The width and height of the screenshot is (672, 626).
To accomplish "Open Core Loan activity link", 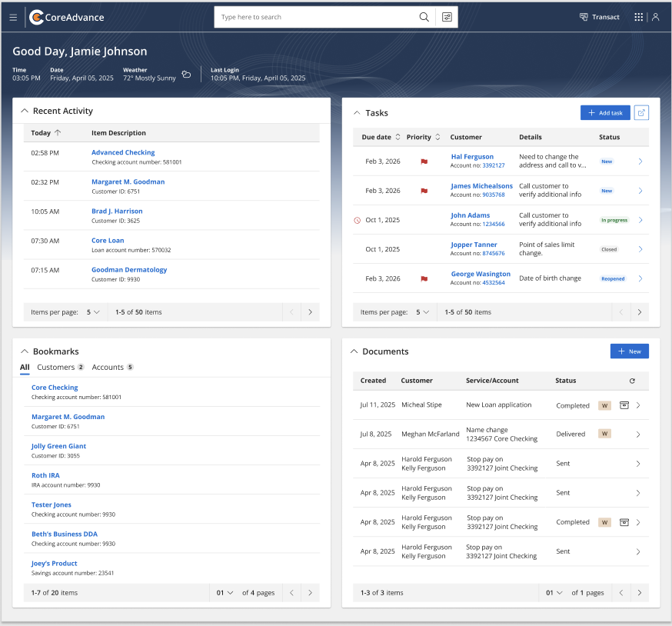I will click(108, 241).
